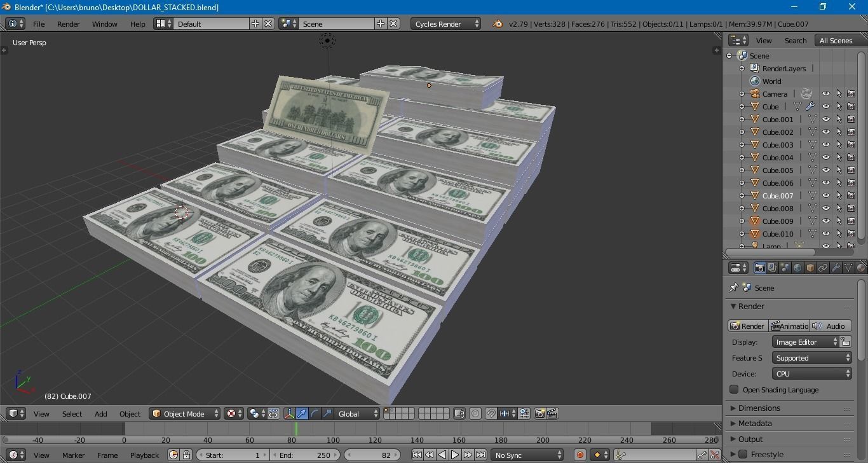Jump to start using the rewind playback control
868x463 pixels.
(x=417, y=454)
